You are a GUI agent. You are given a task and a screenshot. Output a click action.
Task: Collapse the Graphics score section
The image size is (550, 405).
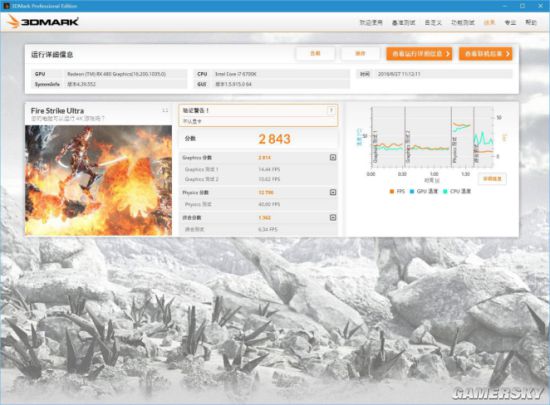click(x=333, y=157)
